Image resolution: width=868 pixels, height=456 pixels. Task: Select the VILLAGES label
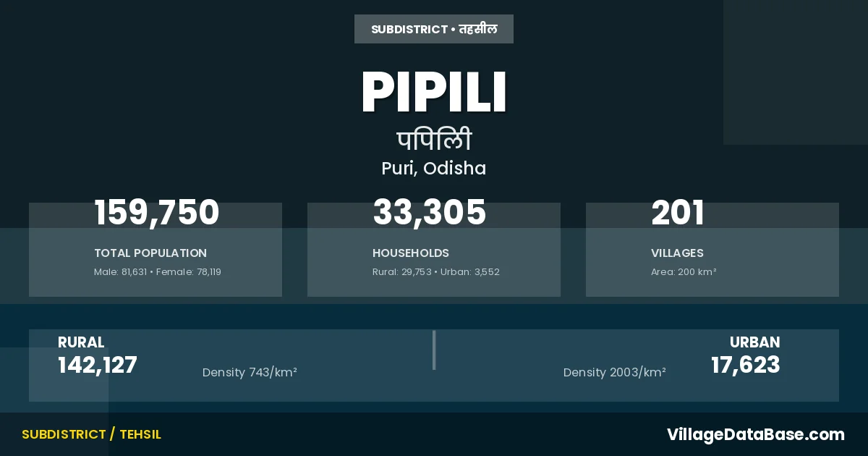pyautogui.click(x=677, y=253)
